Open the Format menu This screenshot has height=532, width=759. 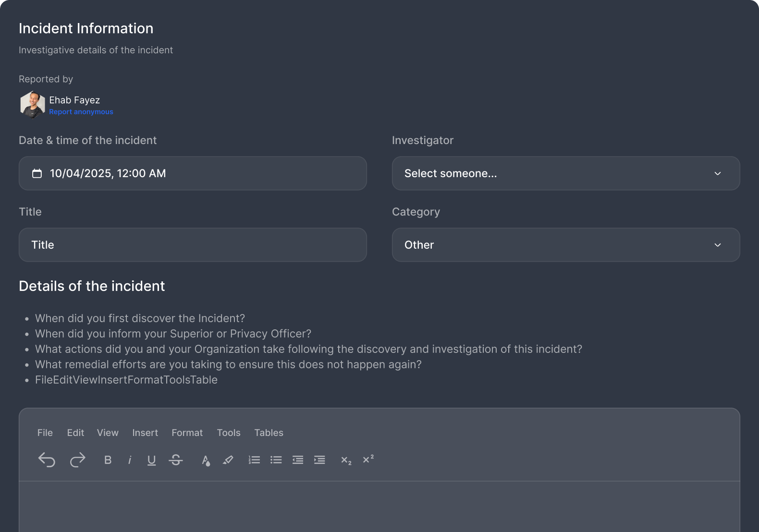187,433
